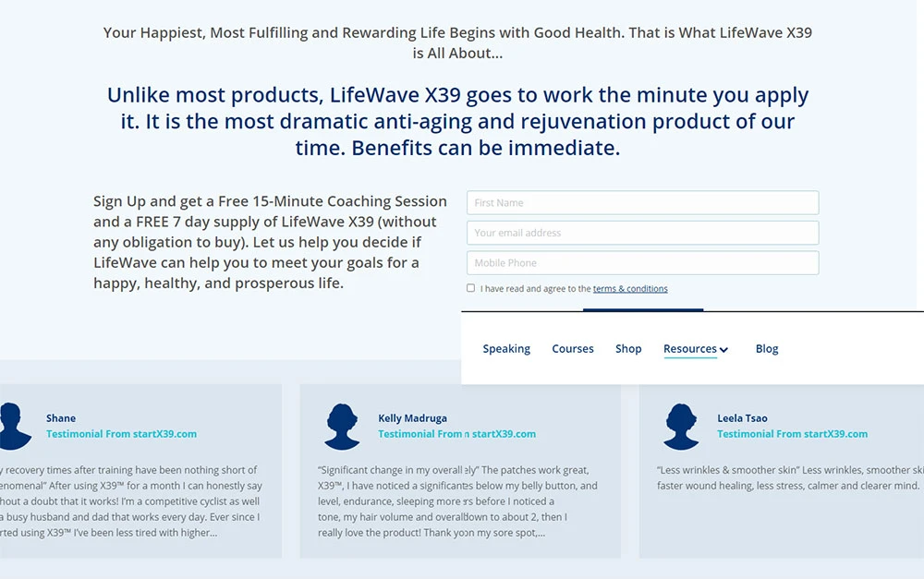This screenshot has width=924, height=579.
Task: Open Leela Tsao's startX39.com testimonial link
Action: tap(792, 434)
